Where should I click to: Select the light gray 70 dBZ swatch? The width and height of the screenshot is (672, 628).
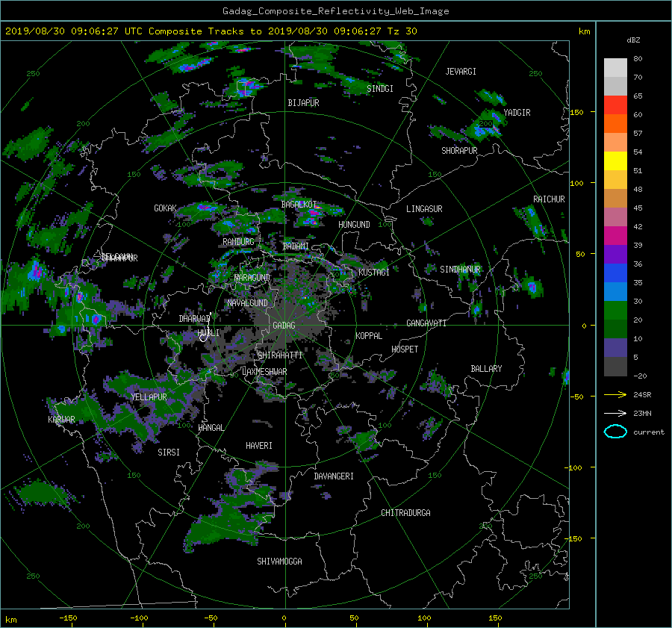615,68
